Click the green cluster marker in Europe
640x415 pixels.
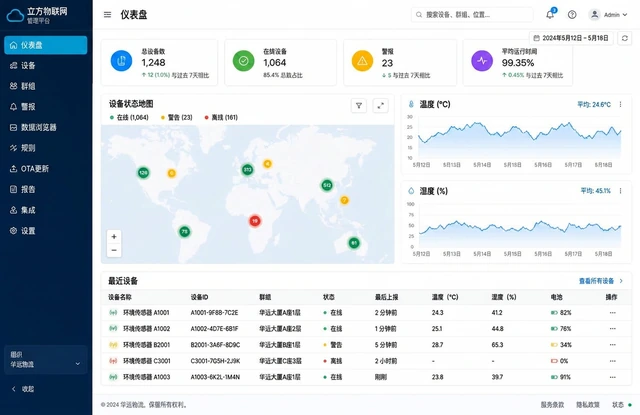pyautogui.click(x=247, y=169)
